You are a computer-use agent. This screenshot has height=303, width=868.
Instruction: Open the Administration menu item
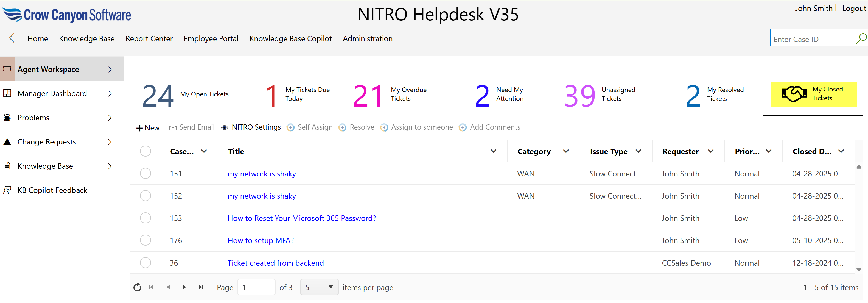[x=367, y=38]
